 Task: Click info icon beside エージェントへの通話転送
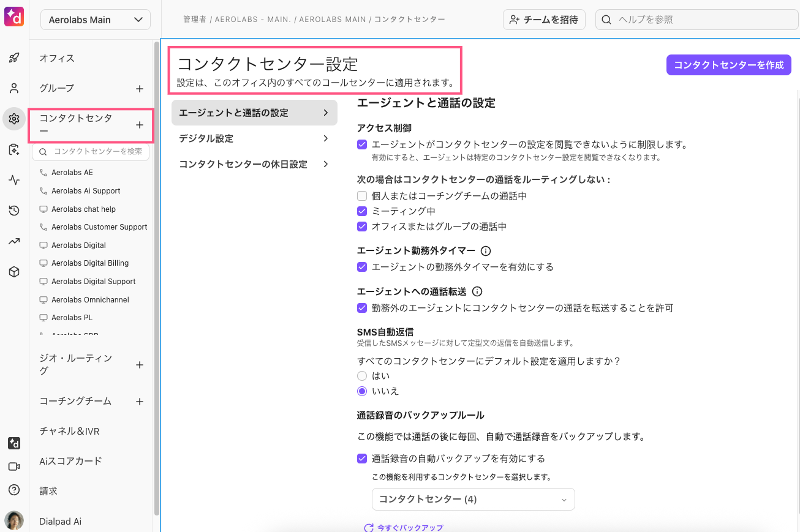478,291
